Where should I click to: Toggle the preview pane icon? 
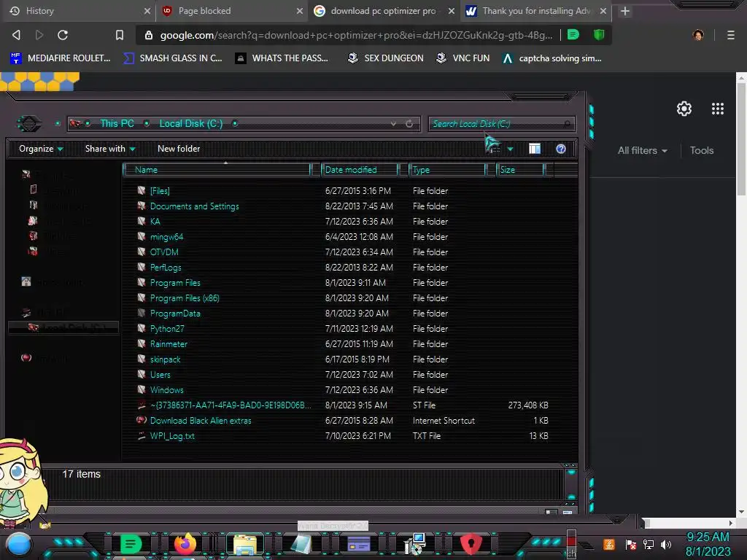(535, 149)
